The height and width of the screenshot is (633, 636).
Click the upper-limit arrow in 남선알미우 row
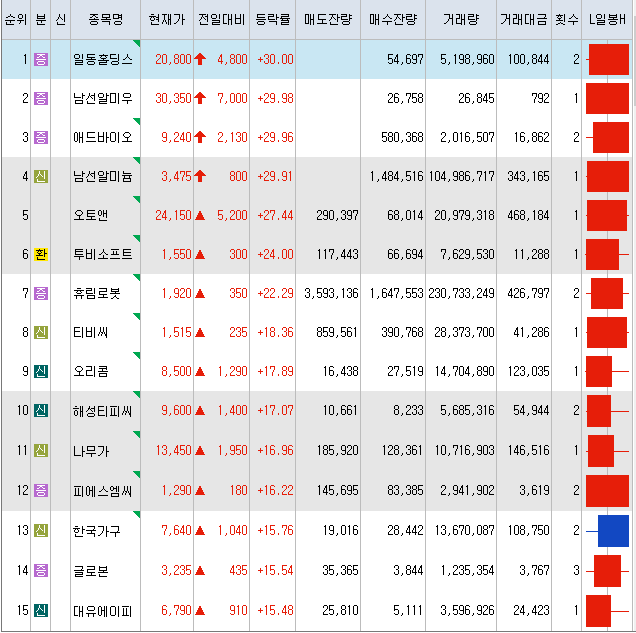click(x=200, y=98)
